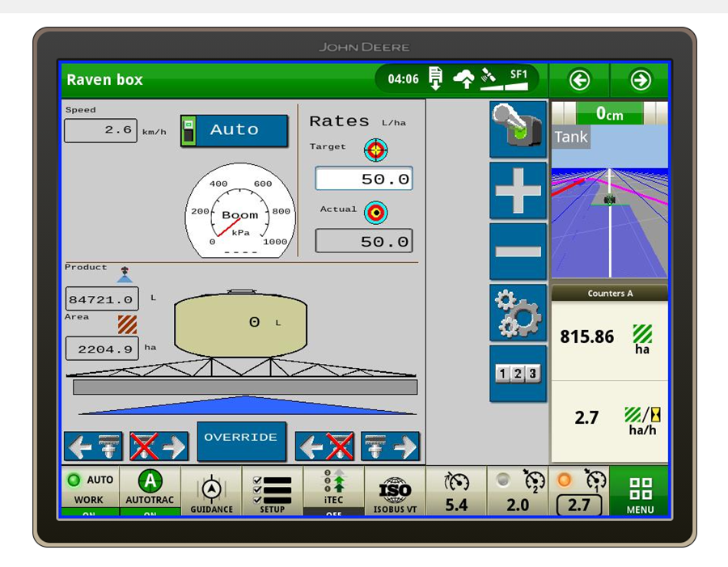
Task: Toggle the Auto rate control switch
Action: (234, 131)
